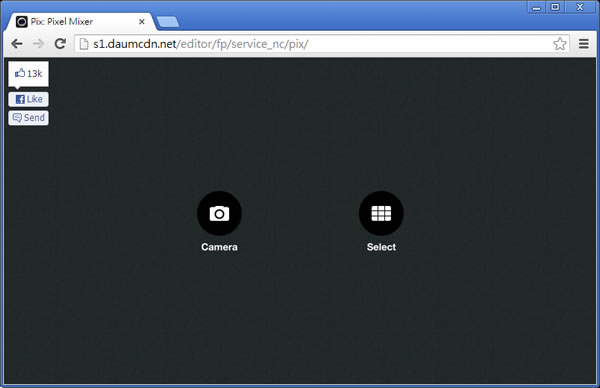
Task: Click the Camera text label
Action: 219,247
